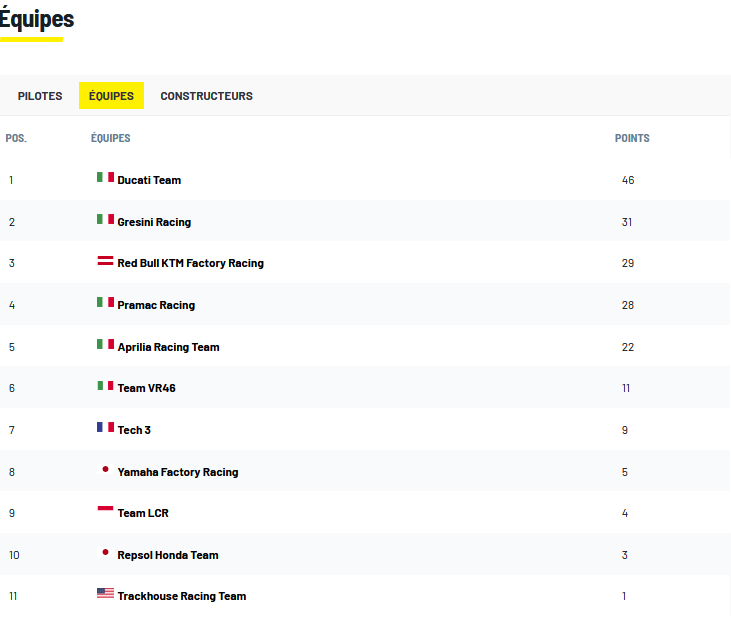Screen dimensions: 731x622
Task: Switch to the Pilotes tab
Action: tap(40, 96)
